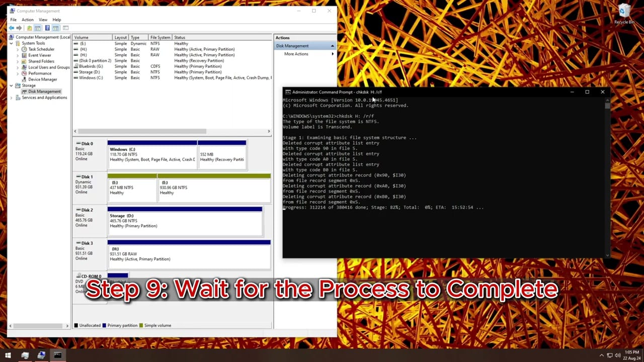644x362 pixels.
Task: Open the View menu
Action: pyautogui.click(x=43, y=20)
